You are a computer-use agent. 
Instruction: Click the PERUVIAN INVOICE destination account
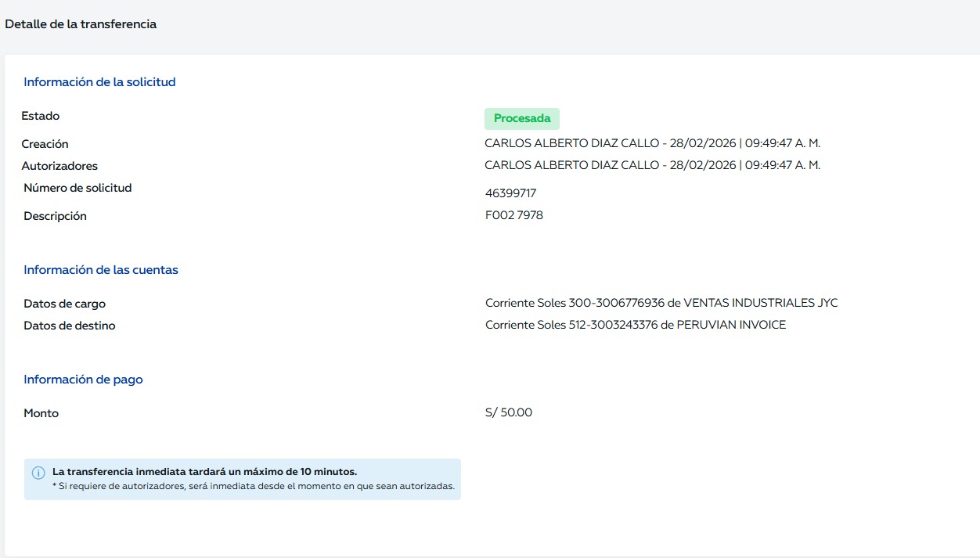[x=635, y=325]
